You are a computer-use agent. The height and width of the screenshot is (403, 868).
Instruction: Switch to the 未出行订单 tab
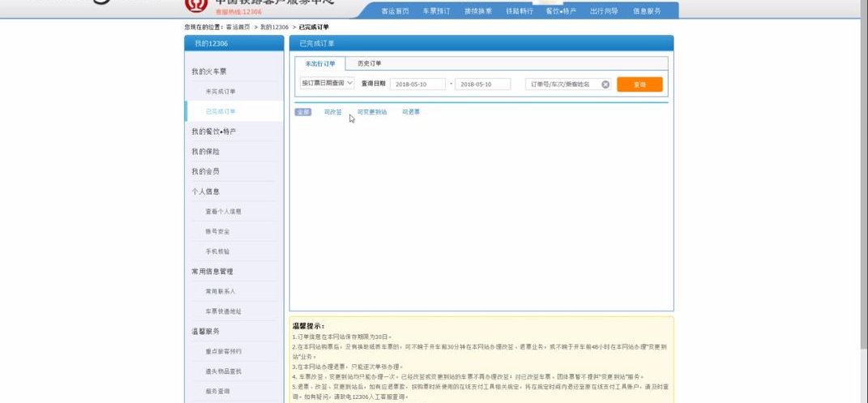[x=320, y=64]
